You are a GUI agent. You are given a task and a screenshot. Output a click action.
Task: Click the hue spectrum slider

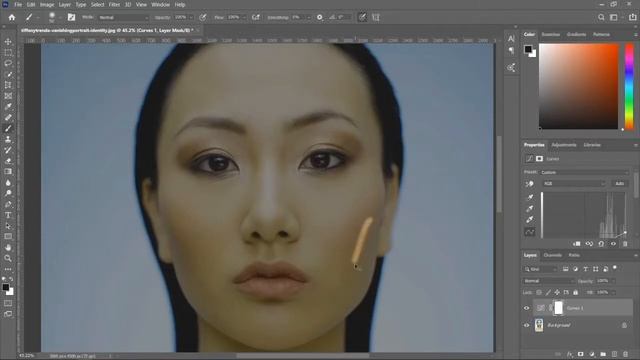click(629, 87)
